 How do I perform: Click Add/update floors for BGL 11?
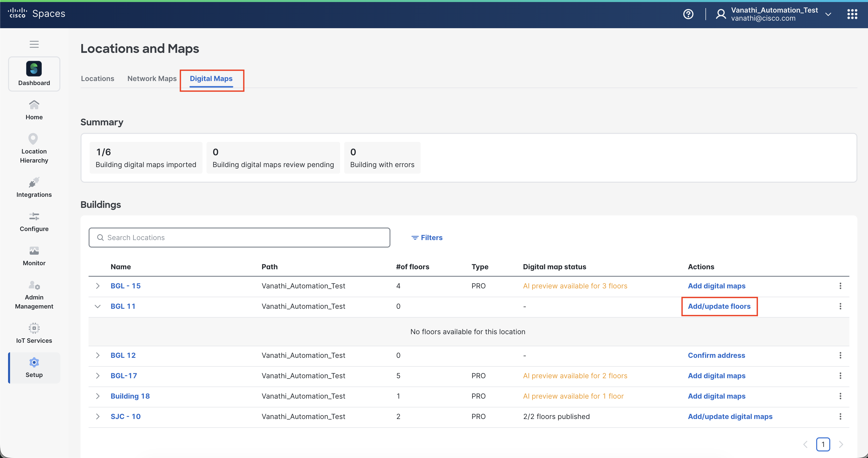tap(719, 306)
